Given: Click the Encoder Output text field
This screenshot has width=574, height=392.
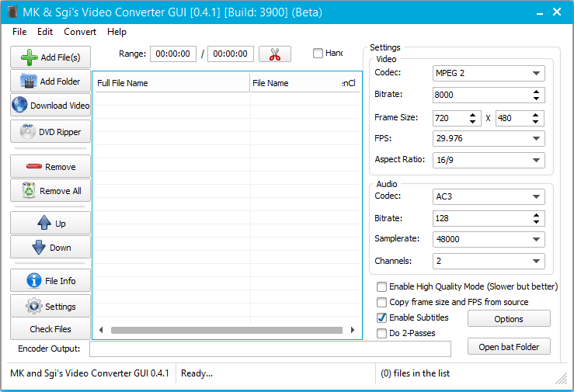Looking at the screenshot, I should (270, 349).
